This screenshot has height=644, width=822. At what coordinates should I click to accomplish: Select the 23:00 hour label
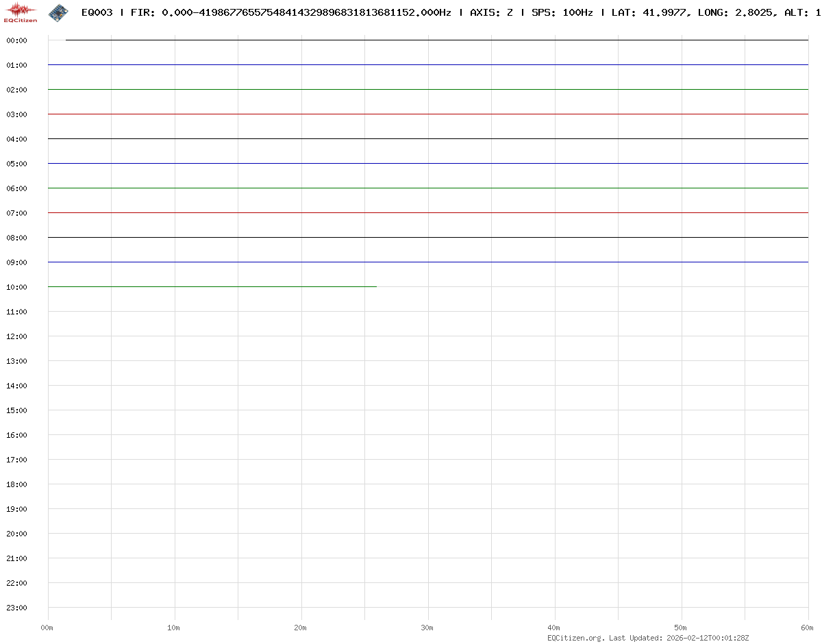[x=16, y=608]
